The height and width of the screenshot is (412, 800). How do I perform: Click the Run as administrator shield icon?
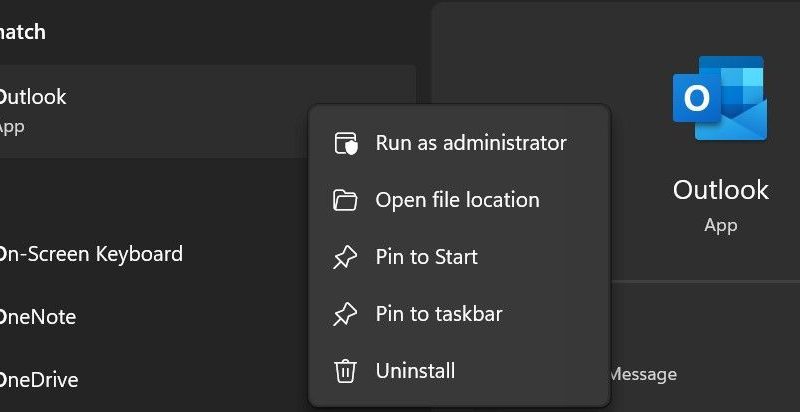346,143
